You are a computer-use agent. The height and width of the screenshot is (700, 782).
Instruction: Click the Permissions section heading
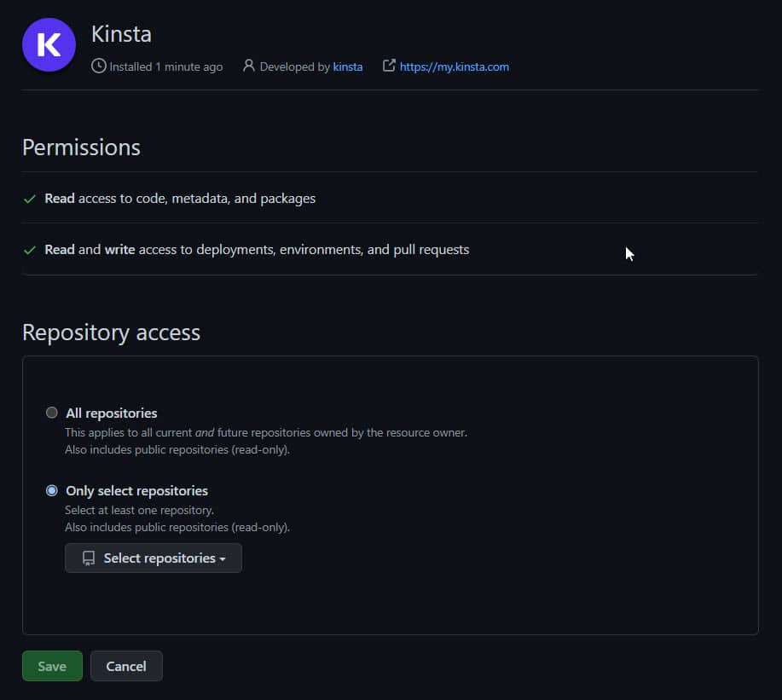[x=81, y=147]
